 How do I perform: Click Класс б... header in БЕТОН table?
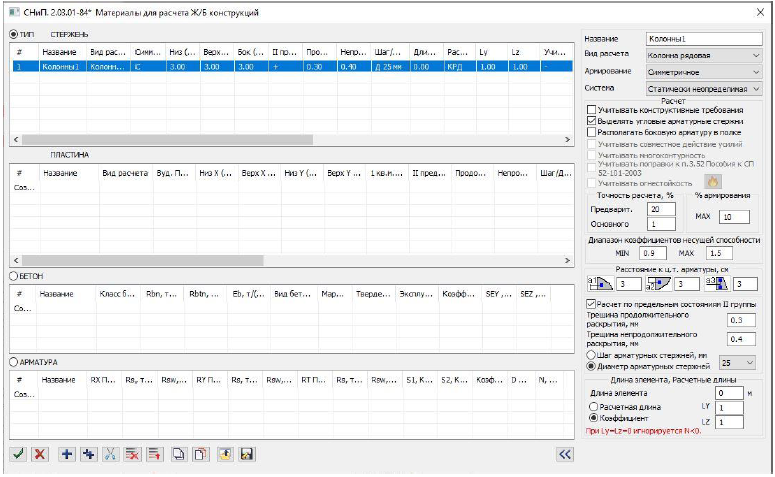tap(119, 294)
